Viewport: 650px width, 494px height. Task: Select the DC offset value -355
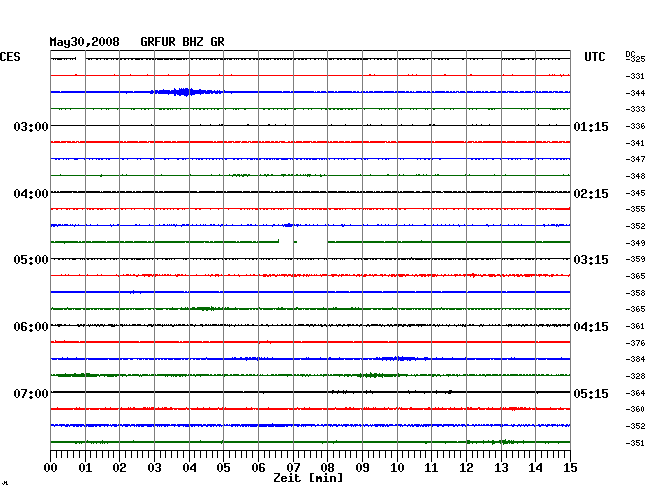pos(635,209)
